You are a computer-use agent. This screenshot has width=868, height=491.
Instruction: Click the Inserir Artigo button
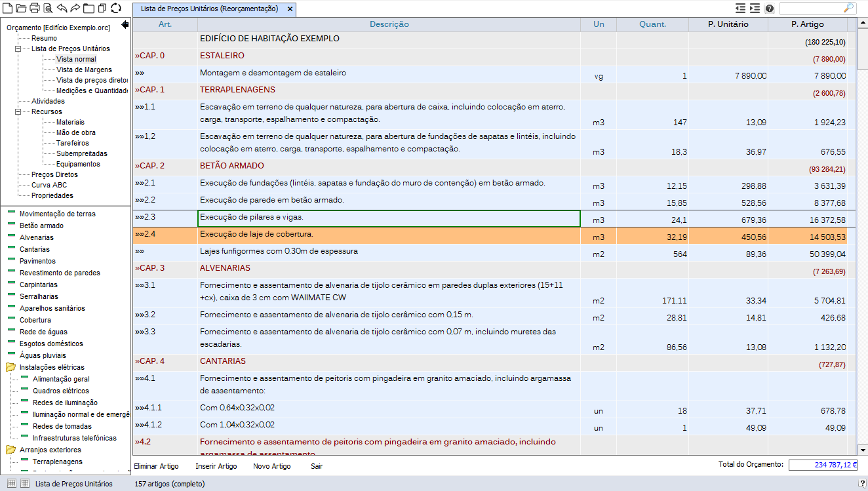(x=216, y=466)
